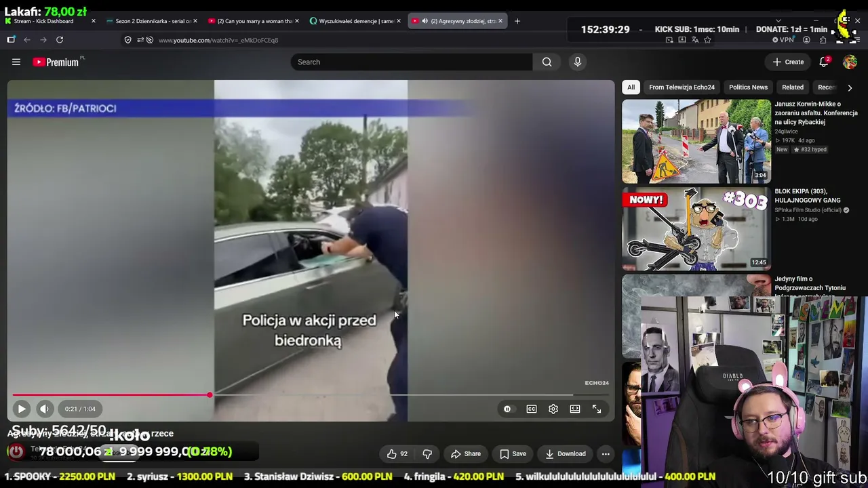Close the Wyszukiwałeś demencje tab

tap(399, 21)
